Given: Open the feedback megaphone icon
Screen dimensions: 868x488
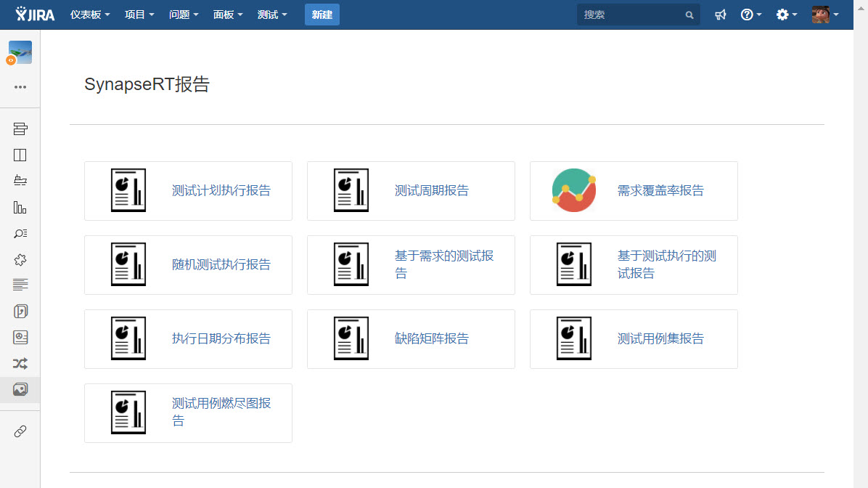Looking at the screenshot, I should click(x=720, y=15).
